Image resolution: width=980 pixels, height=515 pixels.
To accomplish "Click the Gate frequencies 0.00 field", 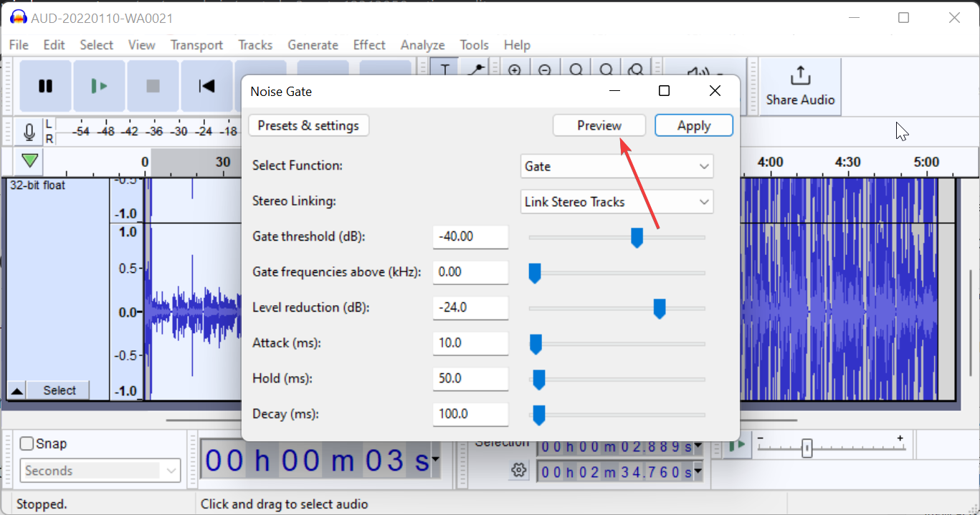I will 470,272.
